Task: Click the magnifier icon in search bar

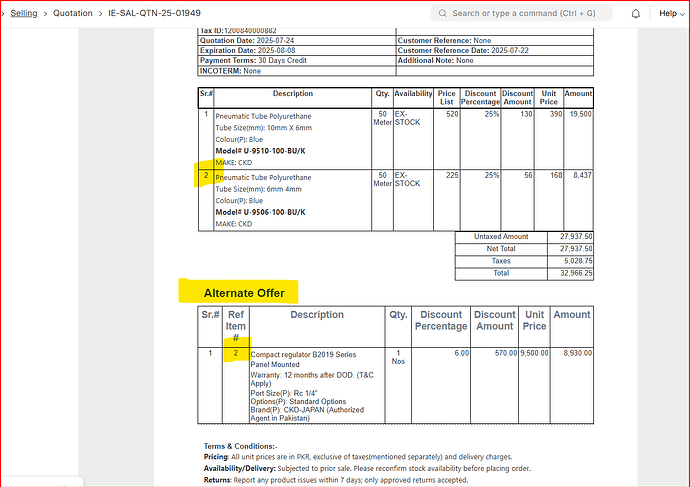Action: 441,14
